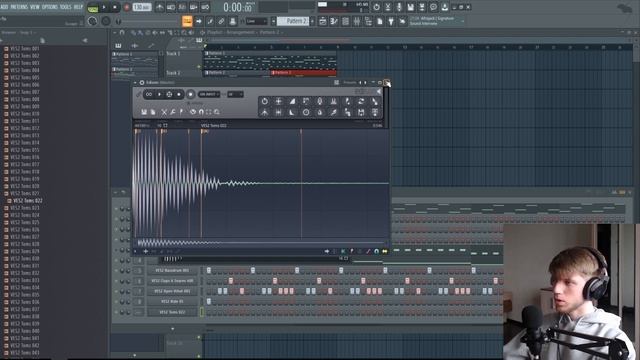Click Edison's flag regions icon
The height and width of the screenshot is (360, 640).
(x=181, y=112)
